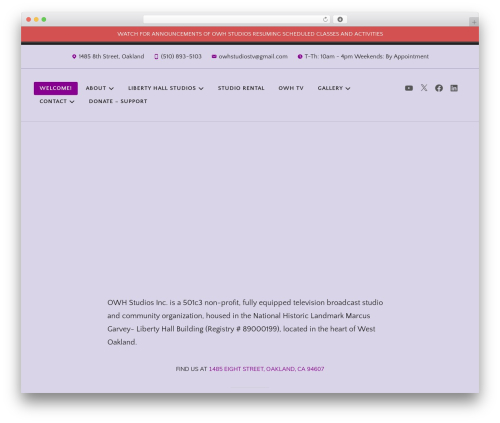Reload the page with browser refresh icon

tap(325, 20)
